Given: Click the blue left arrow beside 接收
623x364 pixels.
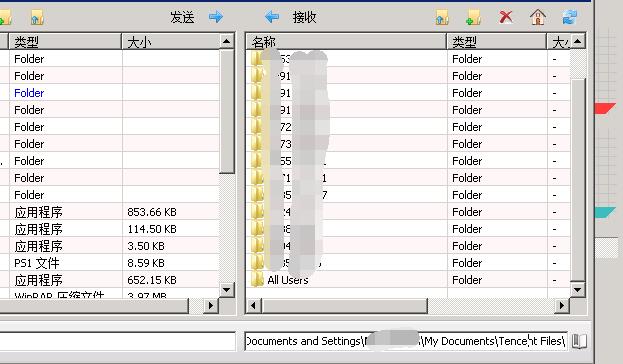Looking at the screenshot, I should (272, 17).
